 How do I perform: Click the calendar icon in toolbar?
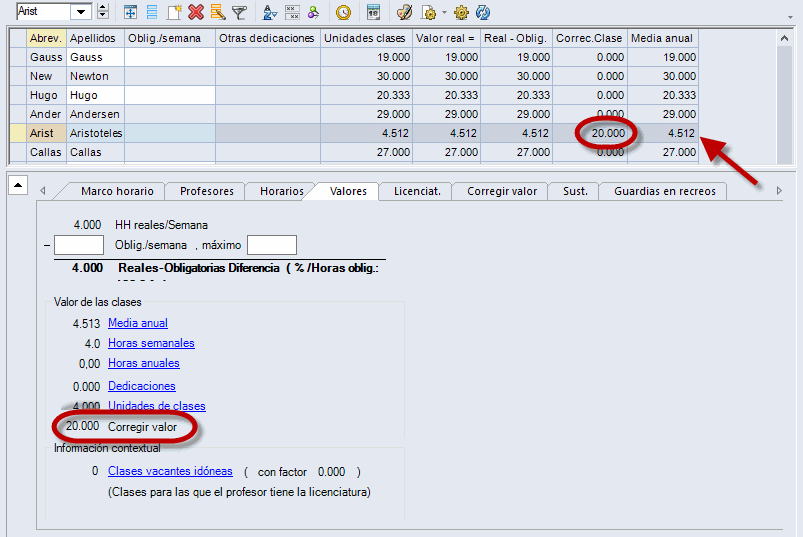pos(373,12)
